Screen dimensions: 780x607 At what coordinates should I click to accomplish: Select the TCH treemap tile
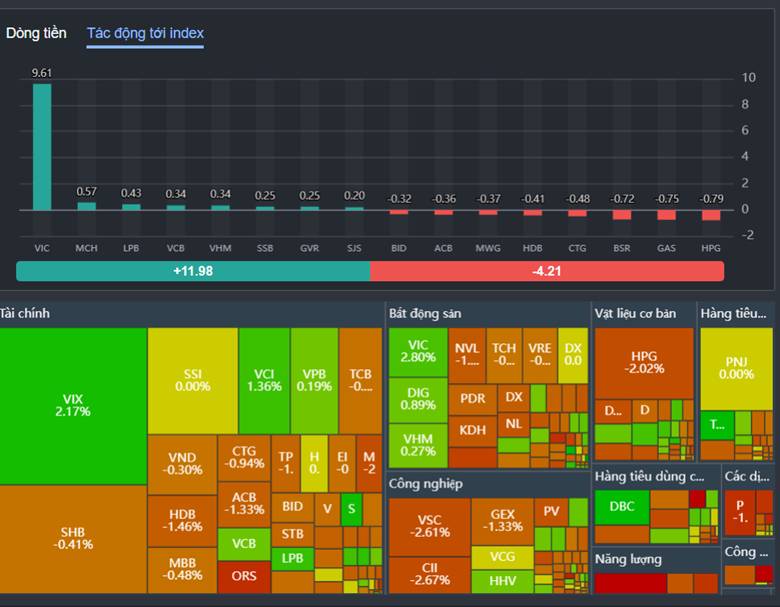point(504,355)
